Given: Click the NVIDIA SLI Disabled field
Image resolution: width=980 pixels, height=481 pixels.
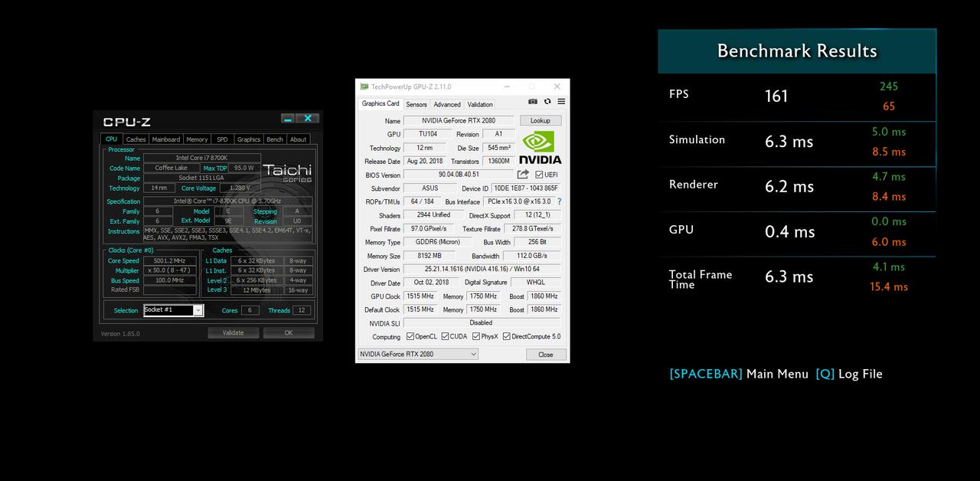Looking at the screenshot, I should tap(482, 323).
